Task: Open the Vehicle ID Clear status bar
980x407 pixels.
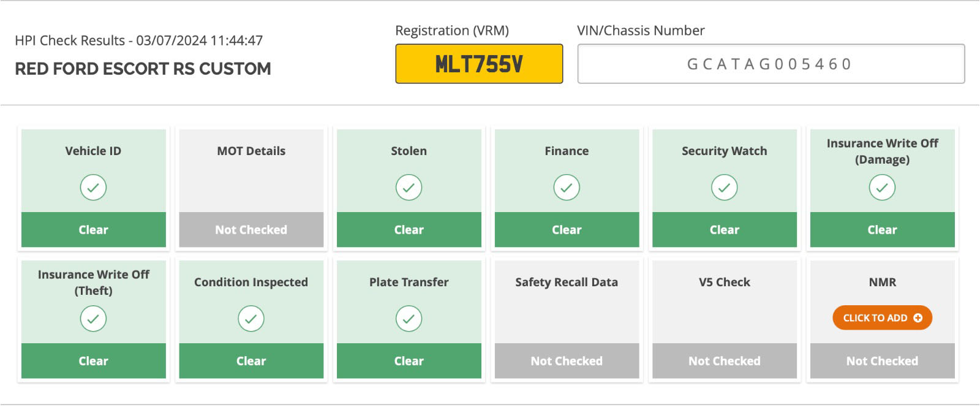Action: (x=94, y=230)
